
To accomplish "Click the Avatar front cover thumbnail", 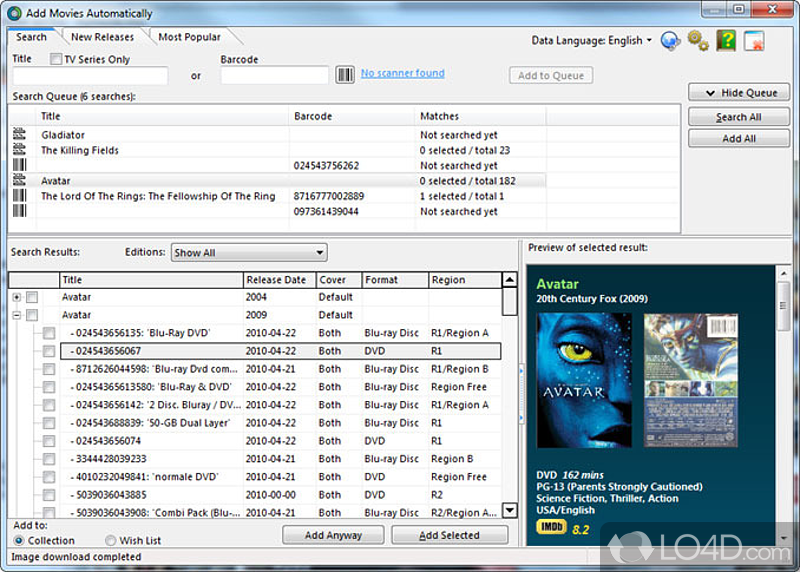I will pyautogui.click(x=584, y=380).
